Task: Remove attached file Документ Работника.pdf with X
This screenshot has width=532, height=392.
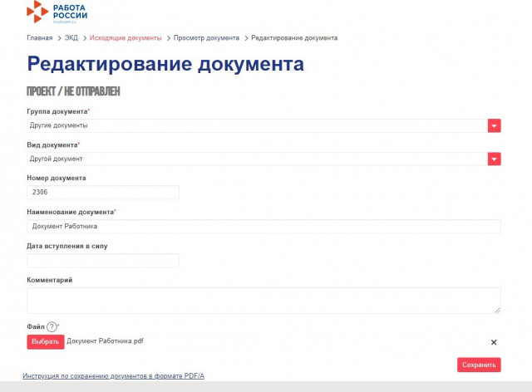Action: [494, 342]
